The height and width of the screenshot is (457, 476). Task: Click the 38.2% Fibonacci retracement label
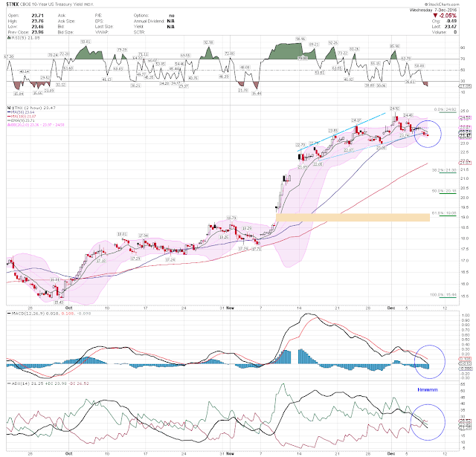click(x=444, y=170)
